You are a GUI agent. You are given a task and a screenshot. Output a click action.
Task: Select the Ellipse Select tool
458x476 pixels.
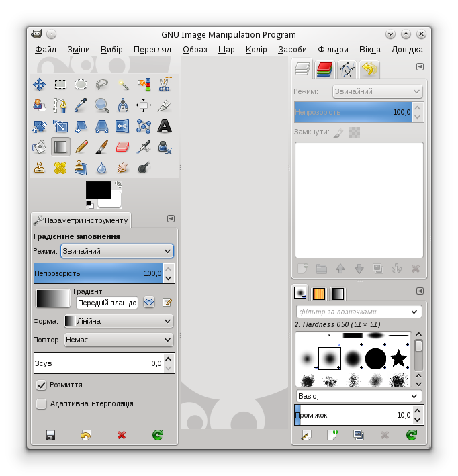[x=81, y=84]
